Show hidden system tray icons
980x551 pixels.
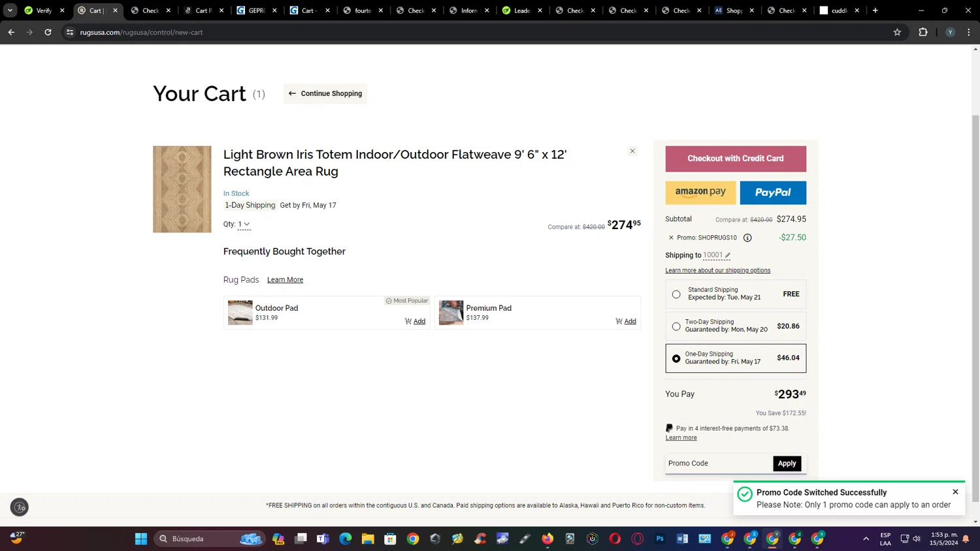click(x=866, y=539)
